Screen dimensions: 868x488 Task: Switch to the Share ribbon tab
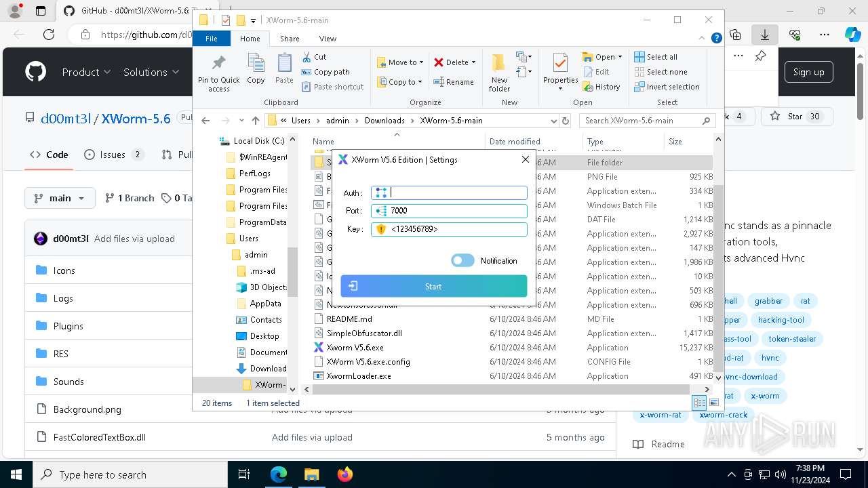coord(290,39)
